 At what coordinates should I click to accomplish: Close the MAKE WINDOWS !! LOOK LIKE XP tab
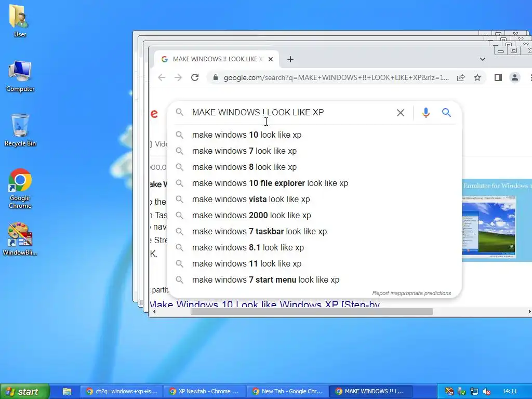click(270, 59)
